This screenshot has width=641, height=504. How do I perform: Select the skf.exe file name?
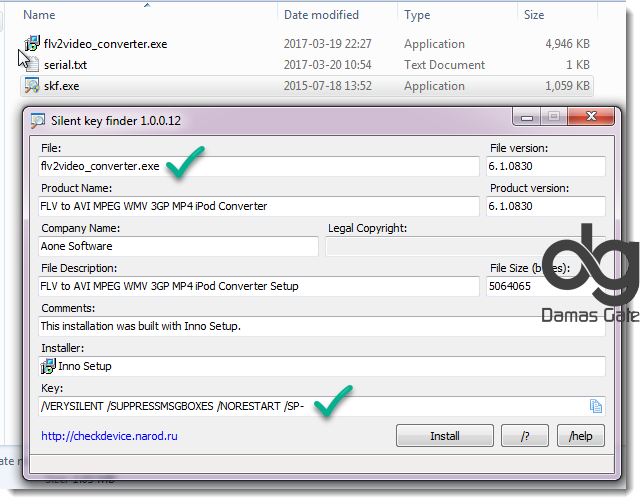click(61, 86)
